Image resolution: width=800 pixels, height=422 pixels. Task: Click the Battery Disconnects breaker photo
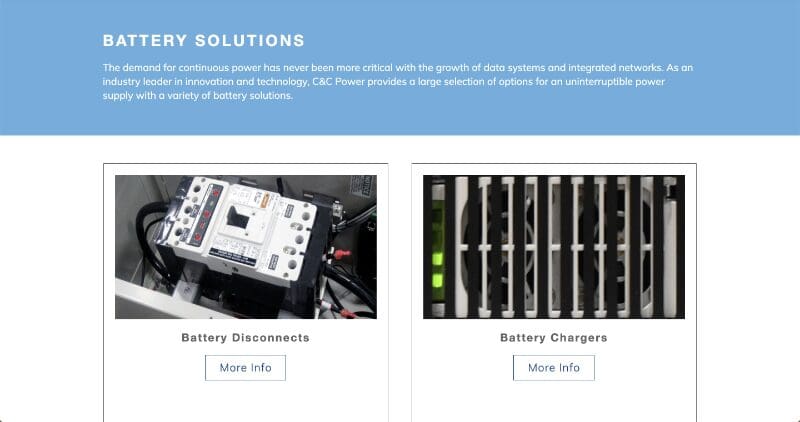[246, 247]
